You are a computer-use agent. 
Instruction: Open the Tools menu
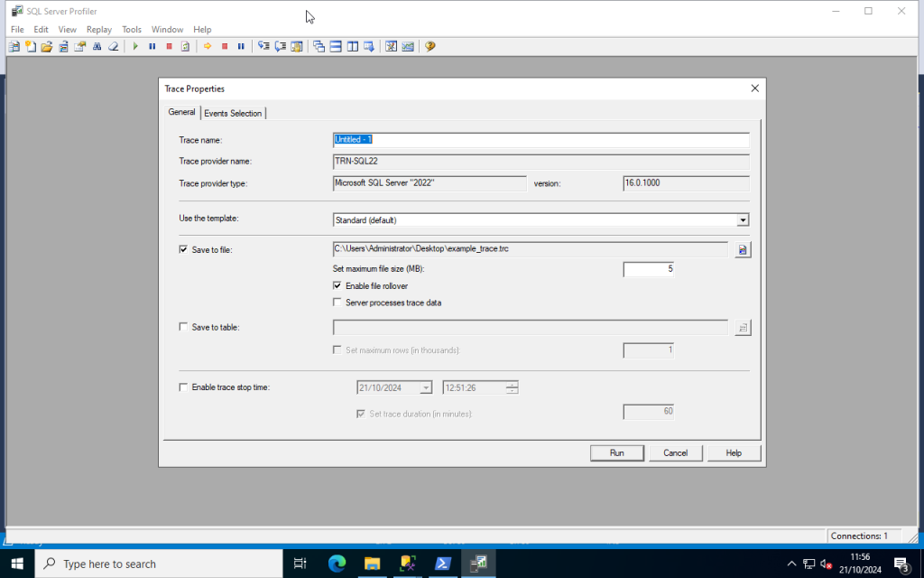tap(132, 30)
